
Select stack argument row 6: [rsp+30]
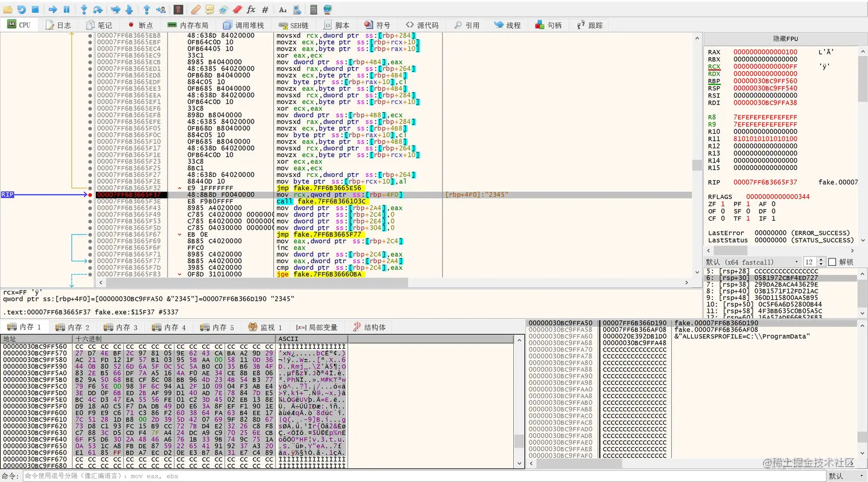point(781,277)
